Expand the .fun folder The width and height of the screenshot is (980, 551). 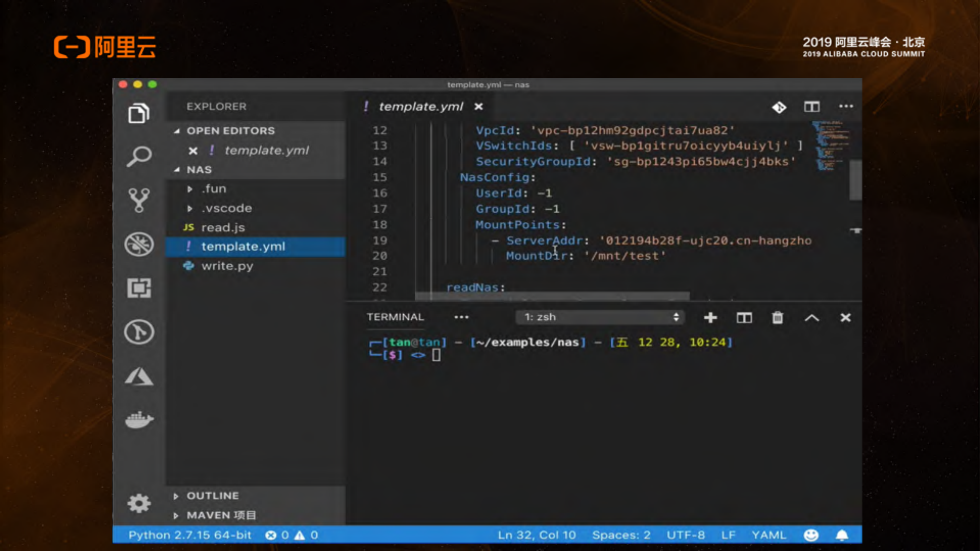(214, 189)
